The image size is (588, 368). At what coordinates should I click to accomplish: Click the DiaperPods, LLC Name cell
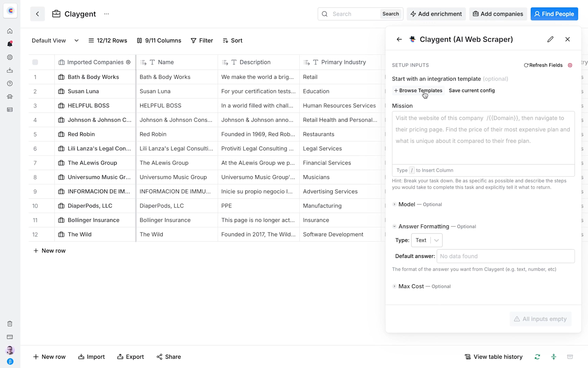pos(177,206)
